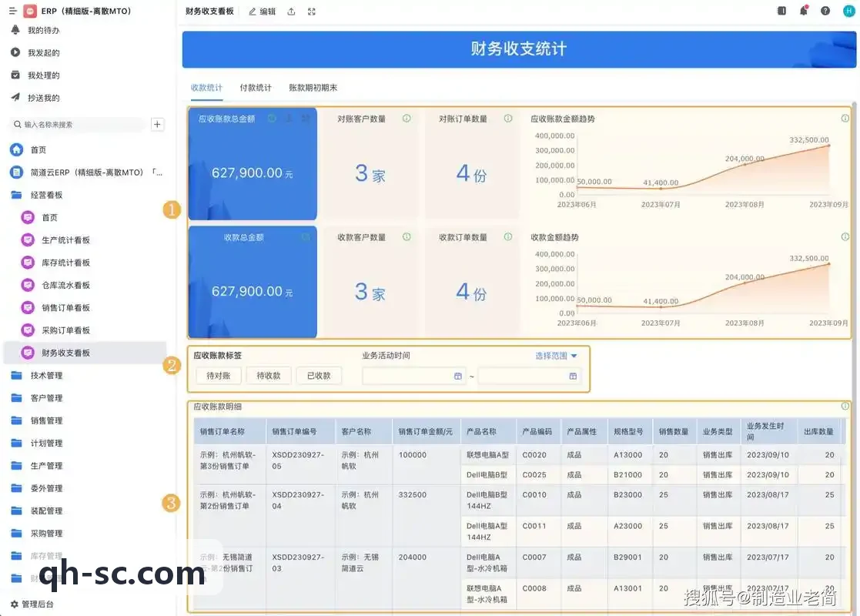The height and width of the screenshot is (616, 860).
Task: Click the fullscreen expand icon
Action: point(312,12)
